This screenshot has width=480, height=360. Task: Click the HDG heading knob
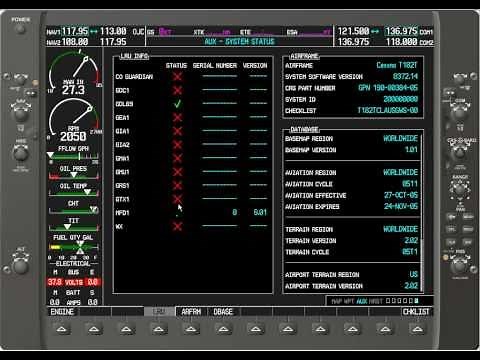(x=21, y=154)
